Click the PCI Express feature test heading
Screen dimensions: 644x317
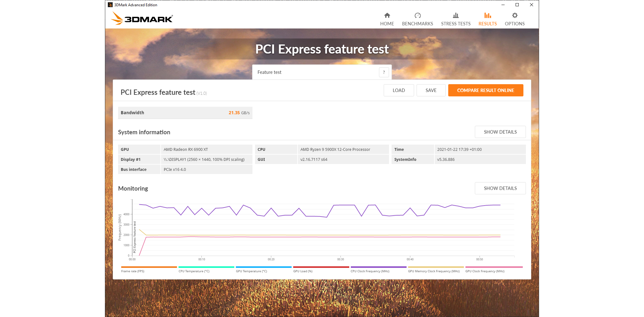click(322, 49)
